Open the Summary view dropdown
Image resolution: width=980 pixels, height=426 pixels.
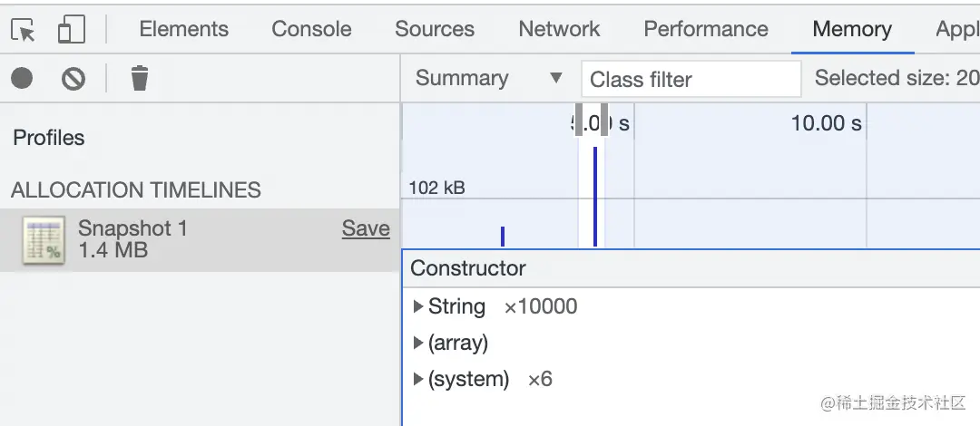tap(489, 79)
